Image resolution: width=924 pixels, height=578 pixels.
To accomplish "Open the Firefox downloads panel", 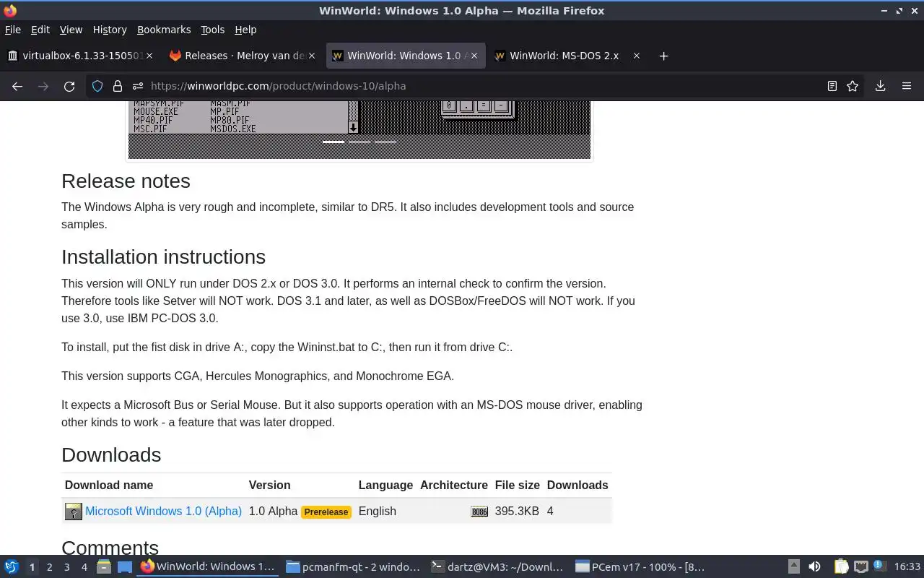I will (880, 86).
